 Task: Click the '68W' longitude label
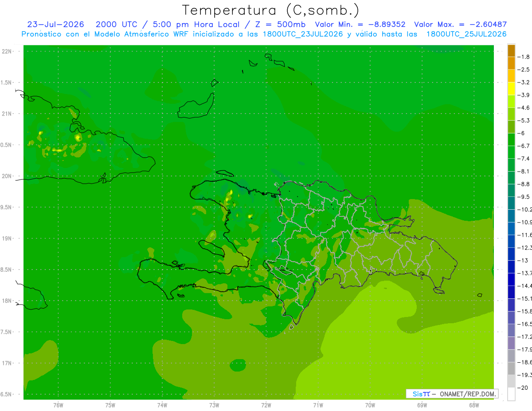[x=474, y=405]
